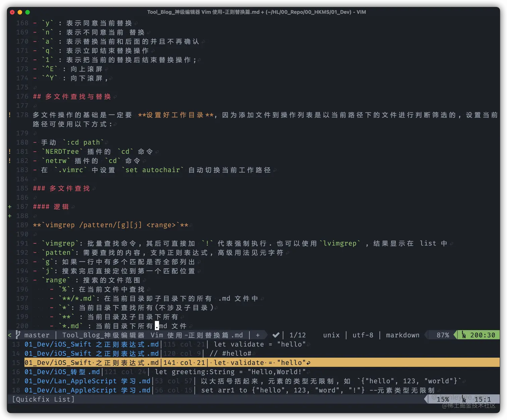Viewport: 507px width, 420px height.
Task: Click the unix file format indicator
Action: (x=331, y=335)
